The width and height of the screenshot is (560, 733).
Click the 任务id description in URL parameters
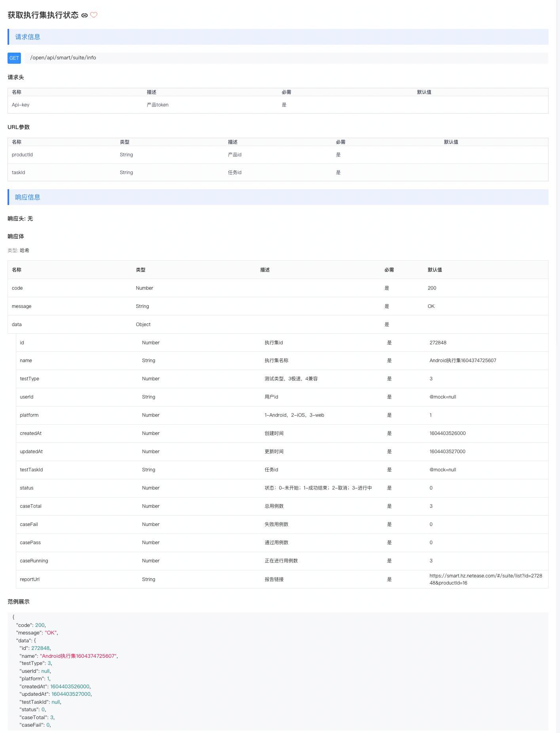[235, 173]
